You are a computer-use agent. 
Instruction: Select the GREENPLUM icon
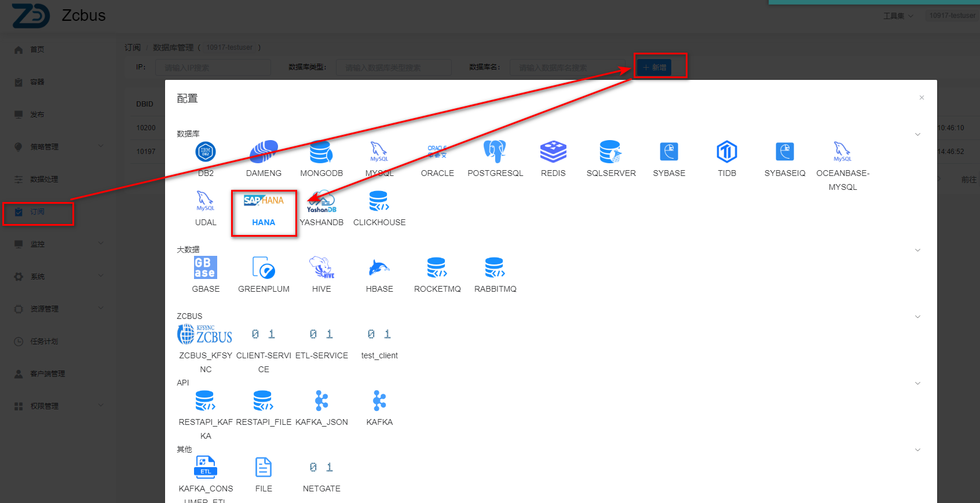pyautogui.click(x=264, y=268)
